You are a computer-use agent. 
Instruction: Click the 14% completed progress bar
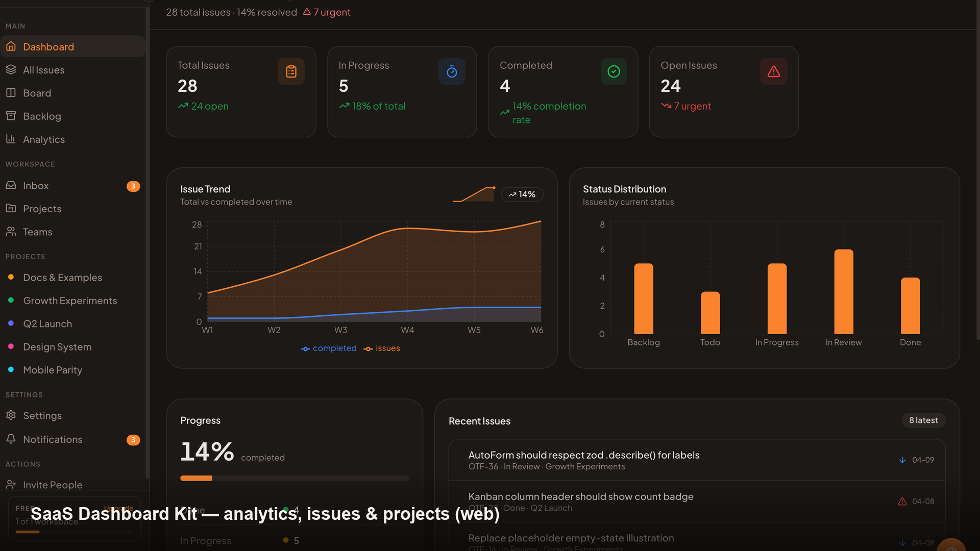coord(295,478)
